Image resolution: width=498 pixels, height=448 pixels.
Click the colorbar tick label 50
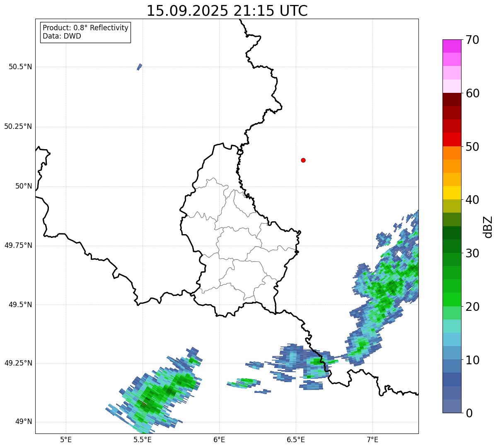tap(472, 147)
